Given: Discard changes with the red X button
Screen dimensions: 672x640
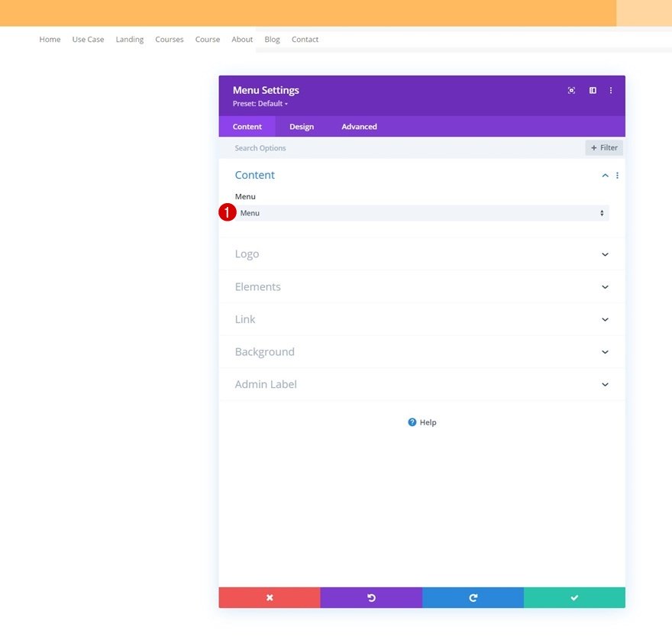Looking at the screenshot, I should [270, 597].
